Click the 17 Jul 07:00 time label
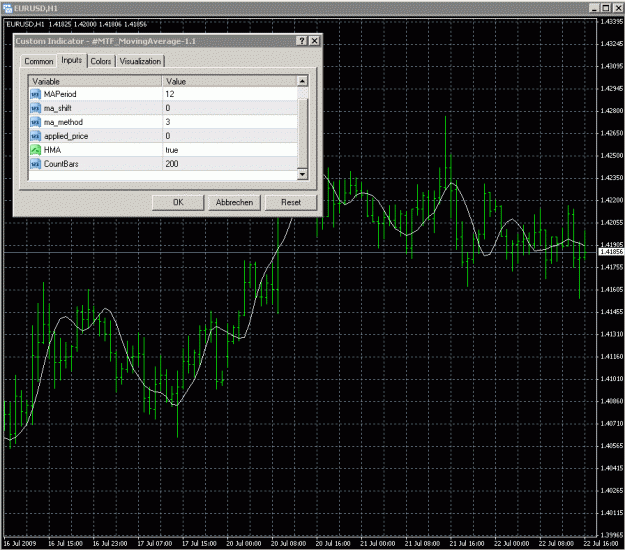Viewport: 625px width, 550px height. (155, 543)
